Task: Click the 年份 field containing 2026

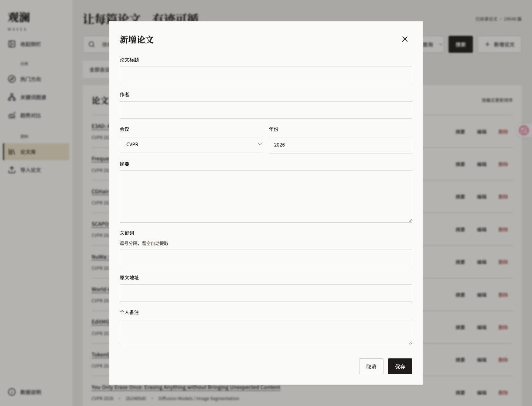Action: (341, 145)
